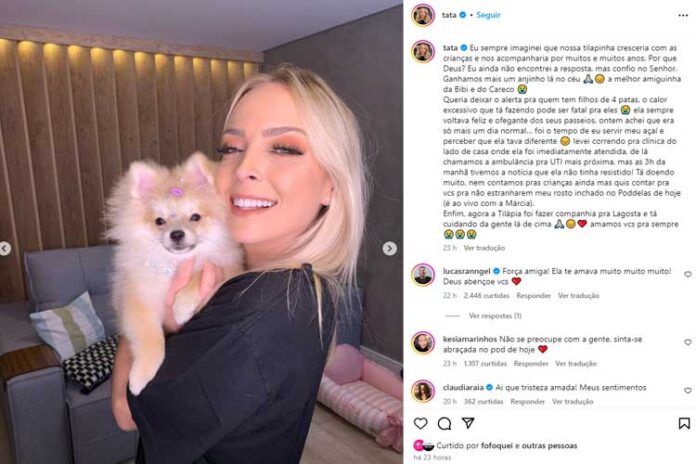
Task: Reply to lucasranngel using Responder
Action: [534, 295]
